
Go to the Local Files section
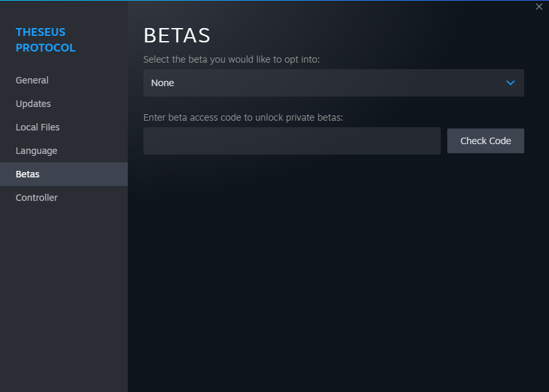pyautogui.click(x=38, y=127)
